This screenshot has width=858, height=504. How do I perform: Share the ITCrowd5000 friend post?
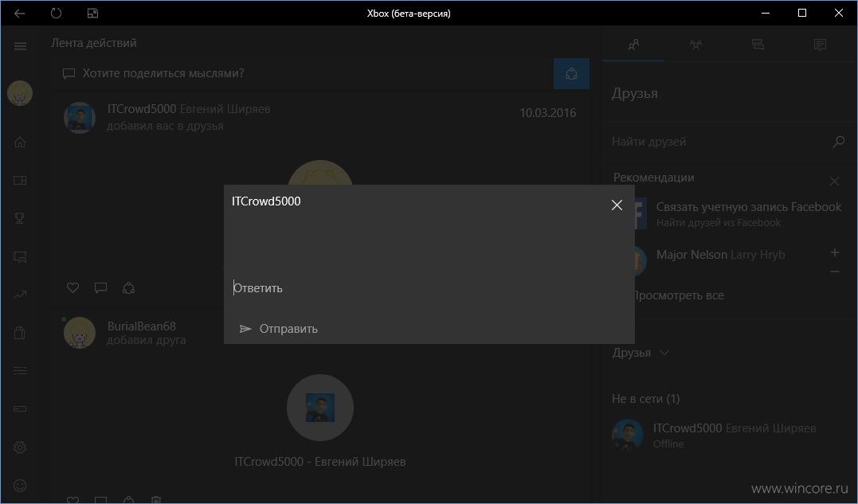click(128, 287)
